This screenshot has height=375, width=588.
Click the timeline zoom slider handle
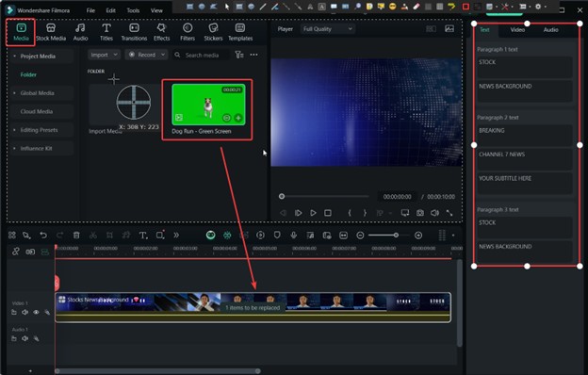tap(396, 236)
